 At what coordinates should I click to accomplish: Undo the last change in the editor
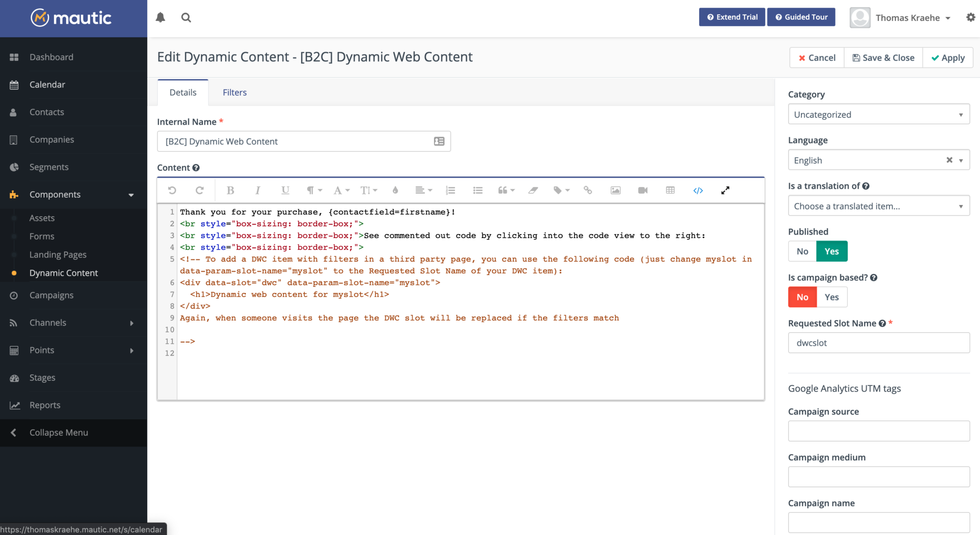pos(172,190)
